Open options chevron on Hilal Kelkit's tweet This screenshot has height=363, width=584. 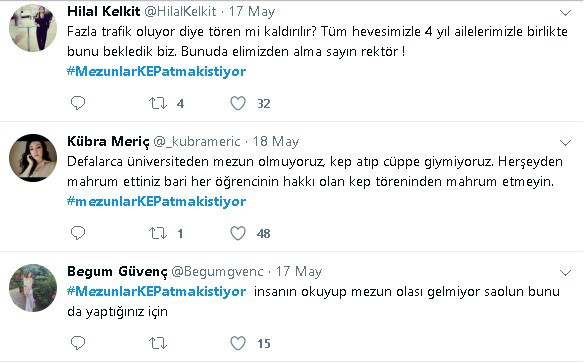[565, 13]
